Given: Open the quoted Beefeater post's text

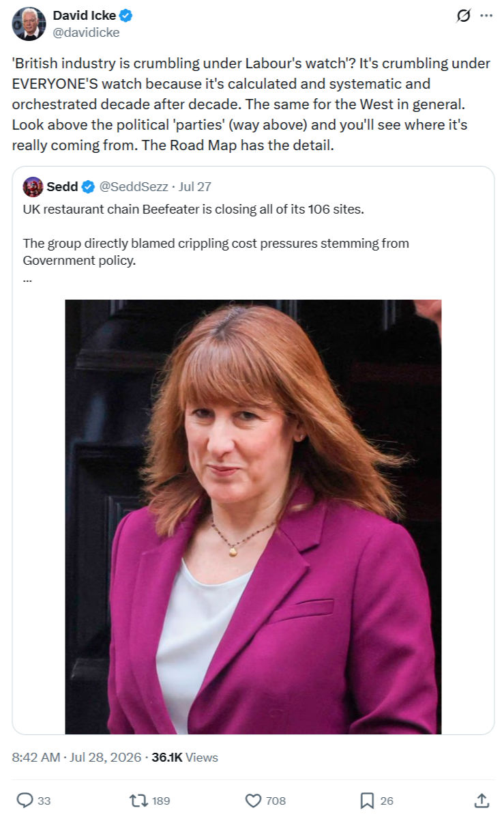Looking at the screenshot, I should pyautogui.click(x=216, y=235).
